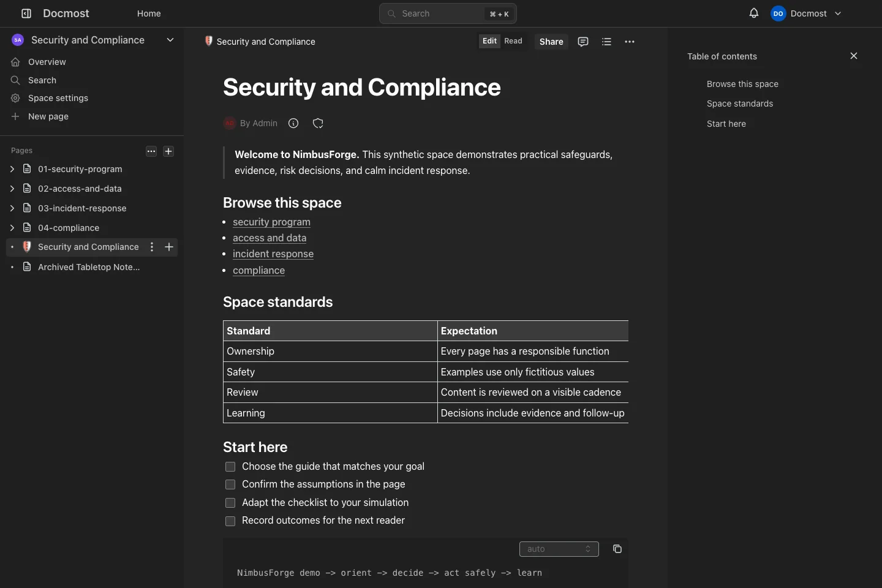882x588 pixels.
Task: Click the top Search input field
Action: click(448, 13)
